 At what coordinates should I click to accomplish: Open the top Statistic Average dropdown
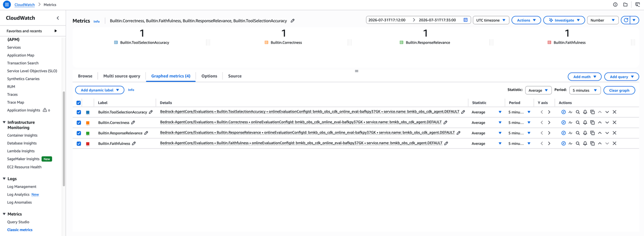coord(538,90)
